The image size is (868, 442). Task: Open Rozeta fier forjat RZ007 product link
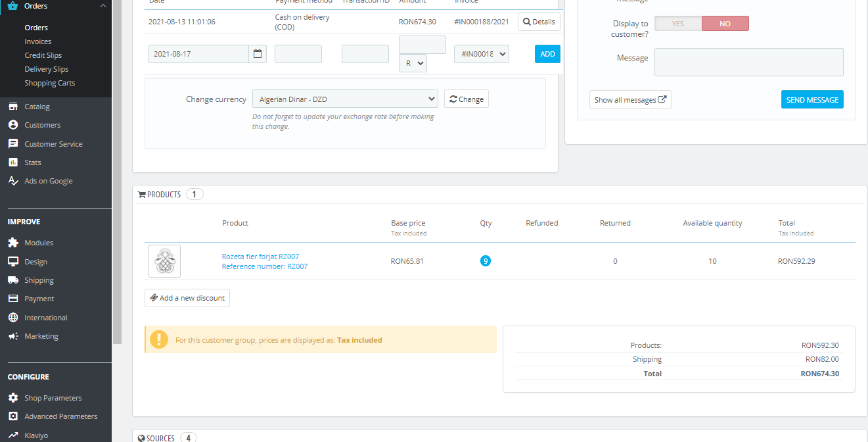[x=261, y=257]
